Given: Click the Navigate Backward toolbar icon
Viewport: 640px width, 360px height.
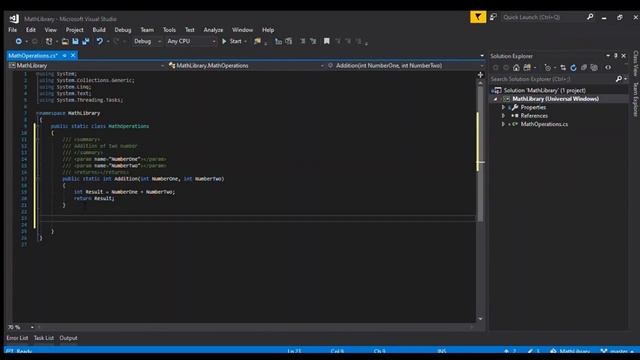Looking at the screenshot, I should point(18,41).
